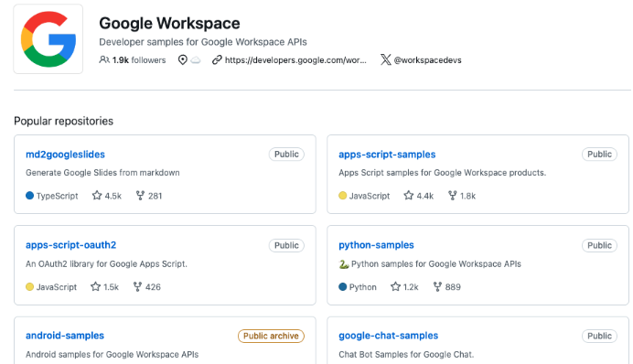Screen dimensions: 633x364
Task: Click fork icon on apps-script-samples card
Action: pyautogui.click(x=453, y=196)
